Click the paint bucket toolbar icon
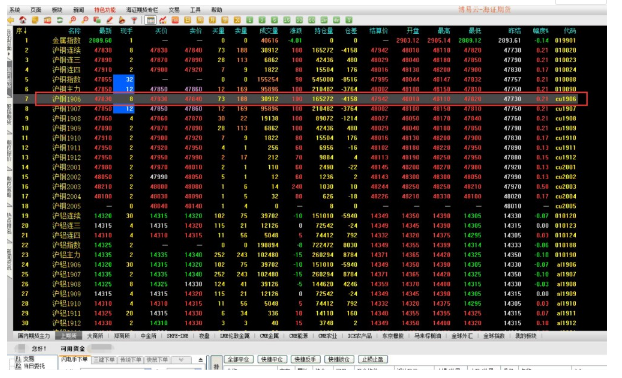 pos(122,20)
